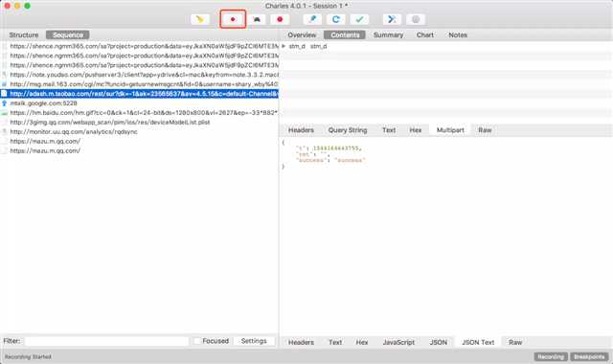Click the Recording status bar button
Screen dimensions: 613x364
[x=552, y=356]
